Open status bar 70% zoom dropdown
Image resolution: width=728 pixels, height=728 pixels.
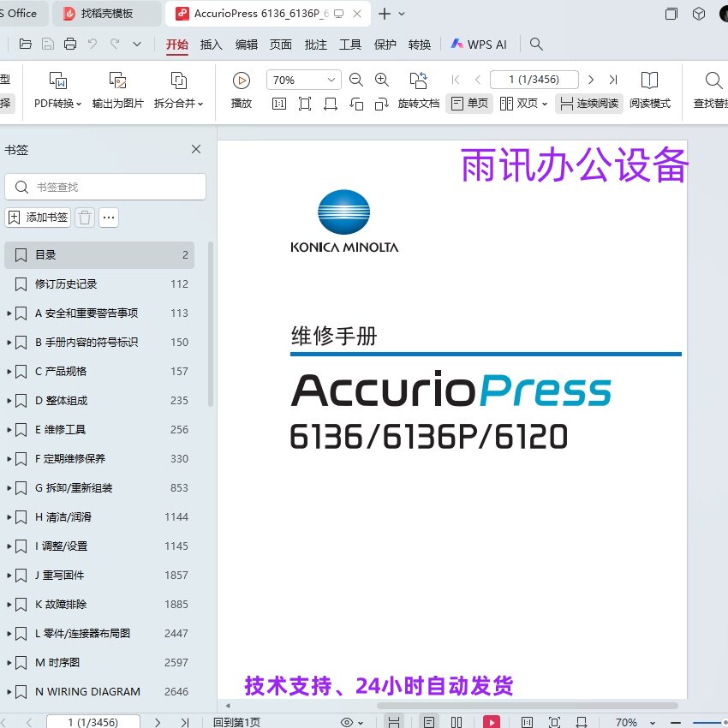[x=653, y=722]
